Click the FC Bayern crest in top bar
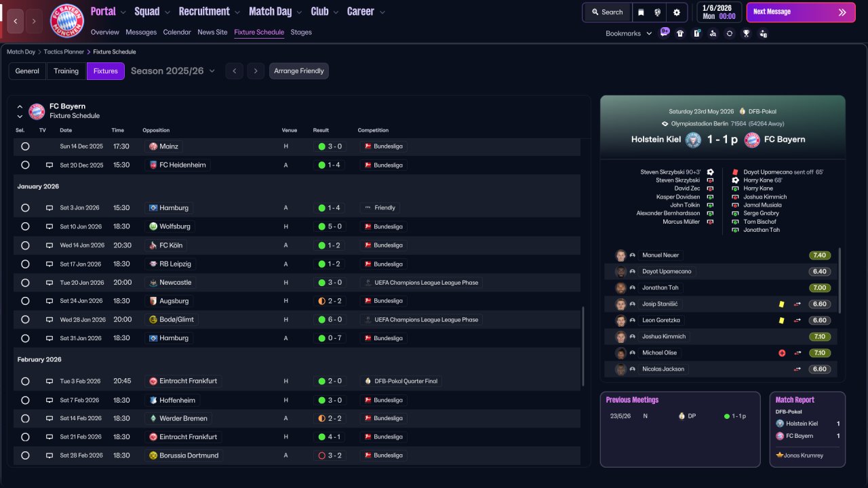 [x=66, y=21]
